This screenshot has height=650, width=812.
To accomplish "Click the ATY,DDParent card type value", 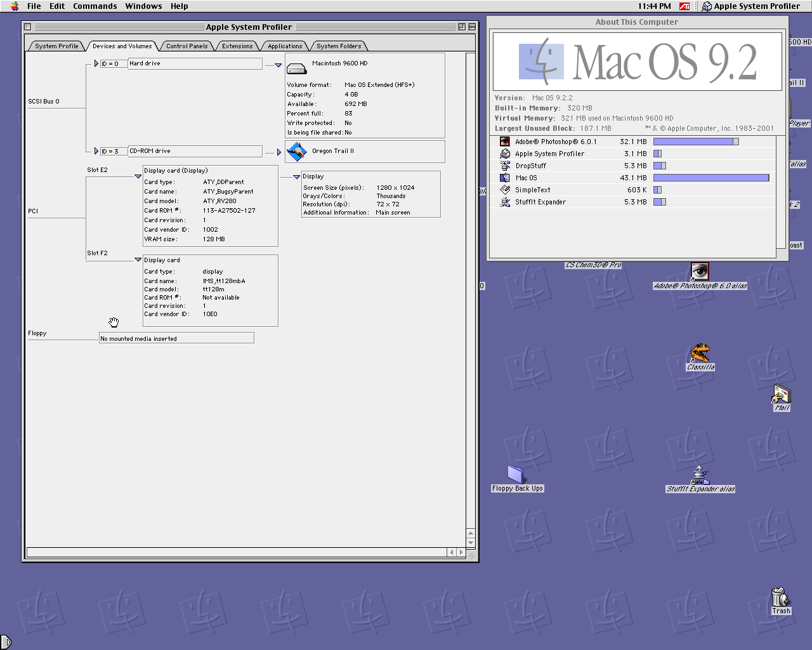I will pyautogui.click(x=223, y=182).
